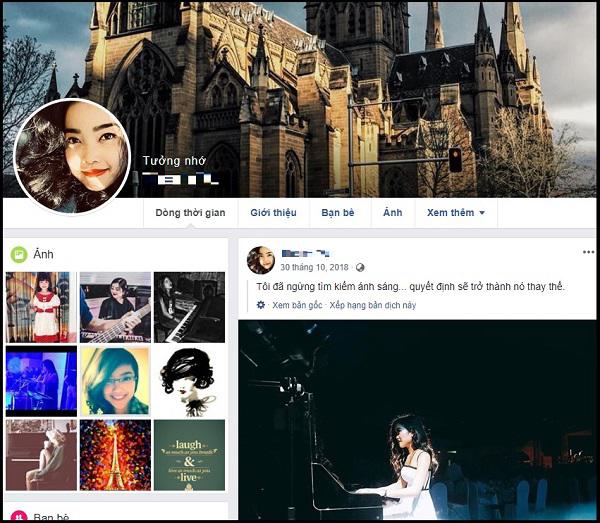Open the guitar player photo thumbnail
This screenshot has height=523, width=600.
(115, 307)
